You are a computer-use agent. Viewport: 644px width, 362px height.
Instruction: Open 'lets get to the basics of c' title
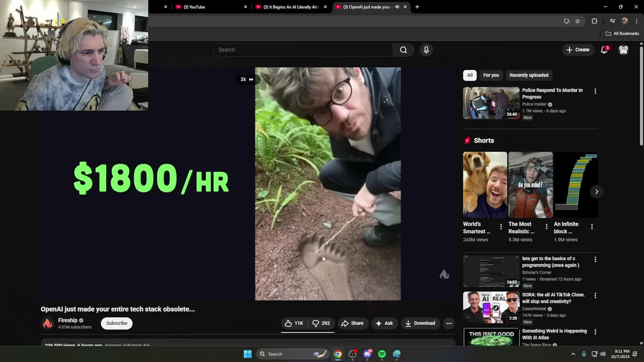point(550,262)
